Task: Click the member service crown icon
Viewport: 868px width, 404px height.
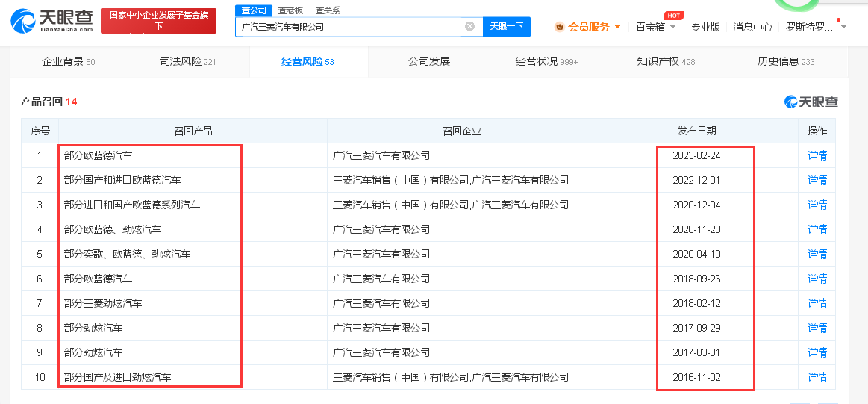Action: tap(559, 27)
